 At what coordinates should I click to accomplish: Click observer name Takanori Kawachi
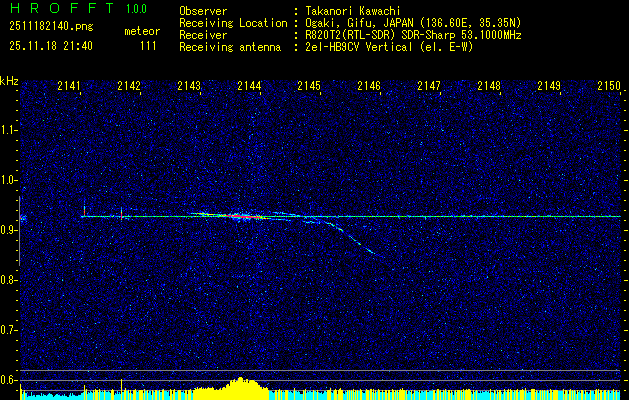coord(351,11)
